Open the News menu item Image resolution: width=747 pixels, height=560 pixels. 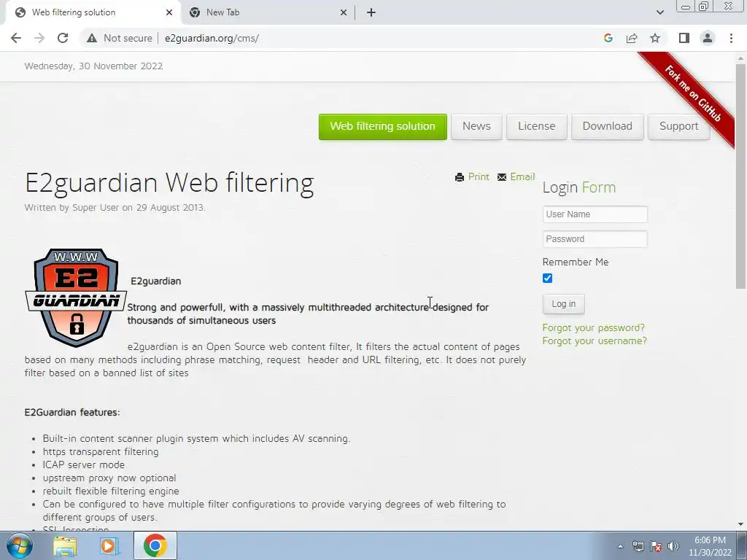[x=476, y=127]
